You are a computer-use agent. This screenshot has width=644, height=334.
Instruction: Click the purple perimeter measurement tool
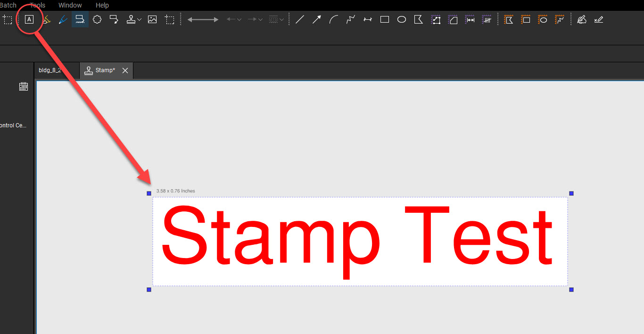[436, 19]
